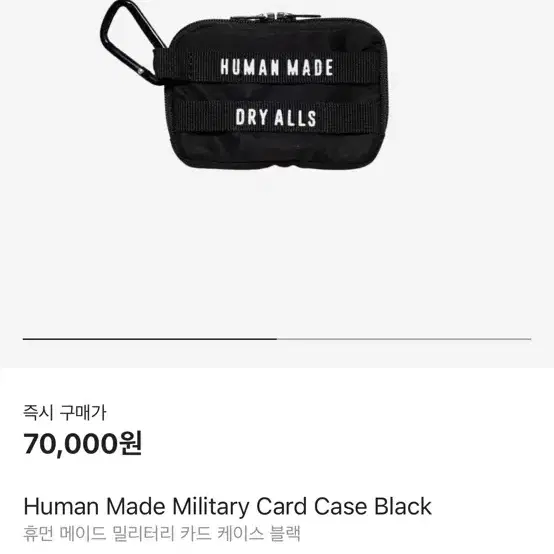Tap the HUMAN MADE logo strap
This screenshot has height=554, width=554.
click(x=276, y=67)
